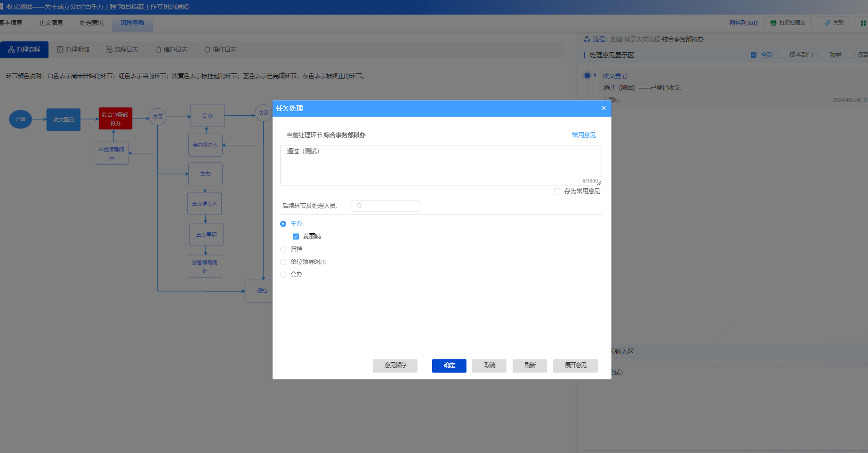Screen dimensions: 868x453
Task: Choose the 会办 radio option in the dialog
Action: (283, 275)
